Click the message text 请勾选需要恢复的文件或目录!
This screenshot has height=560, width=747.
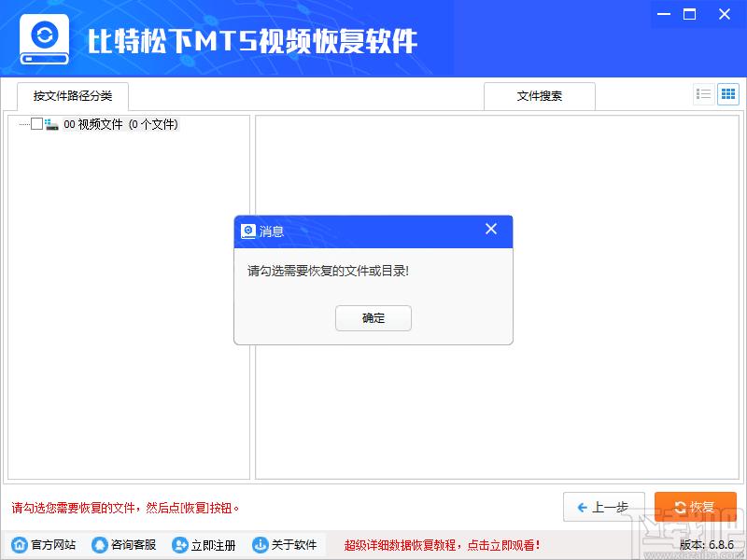coord(329,271)
